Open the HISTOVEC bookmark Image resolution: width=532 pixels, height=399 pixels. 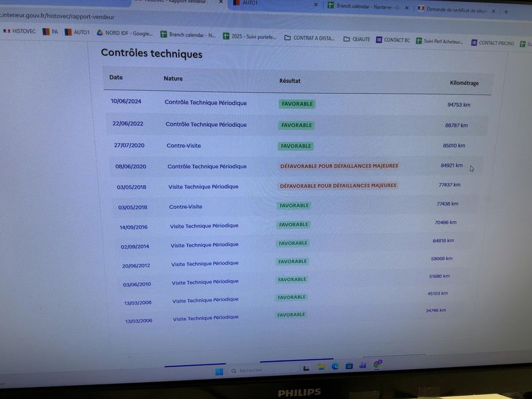pyautogui.click(x=19, y=31)
